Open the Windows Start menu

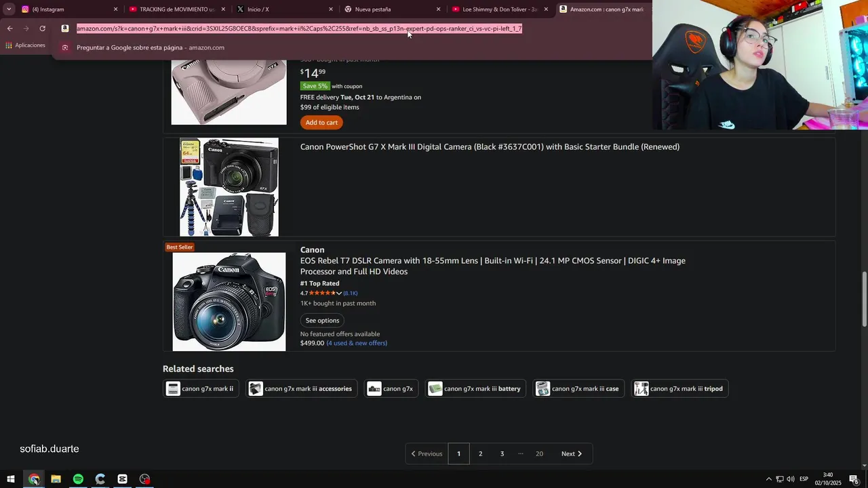pyautogui.click(x=11, y=479)
